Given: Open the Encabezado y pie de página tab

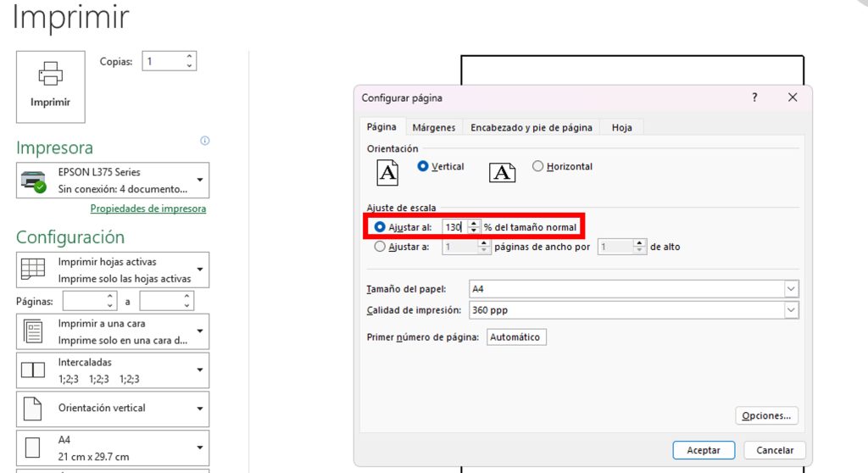Looking at the screenshot, I should tap(531, 127).
